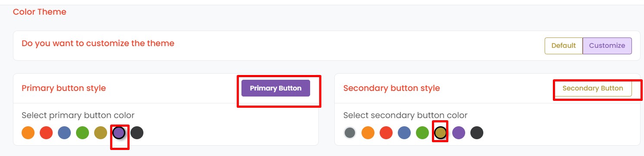Switch theme to Default

point(564,46)
